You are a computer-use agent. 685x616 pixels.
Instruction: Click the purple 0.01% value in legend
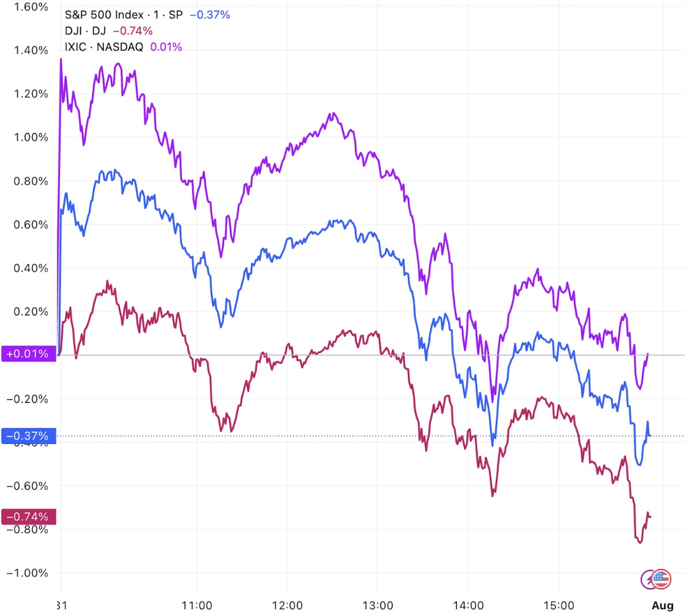pos(166,47)
